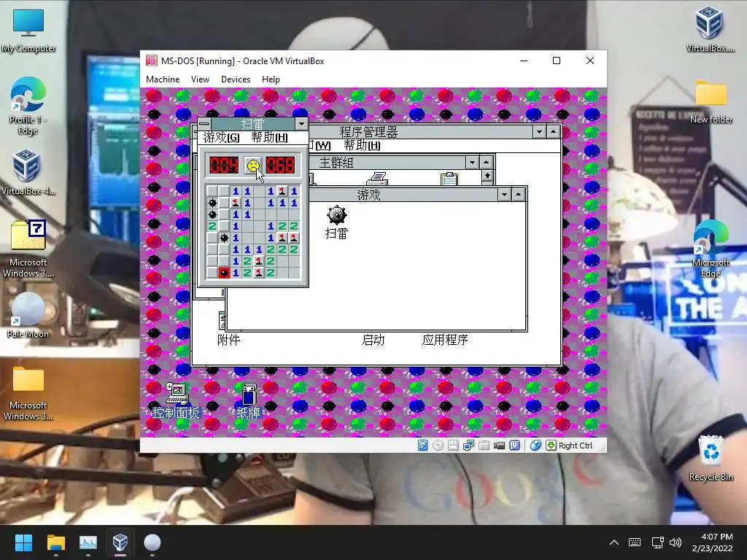The width and height of the screenshot is (747, 560).
Task: Open the Machine menu in VirtualBox
Action: click(x=163, y=79)
